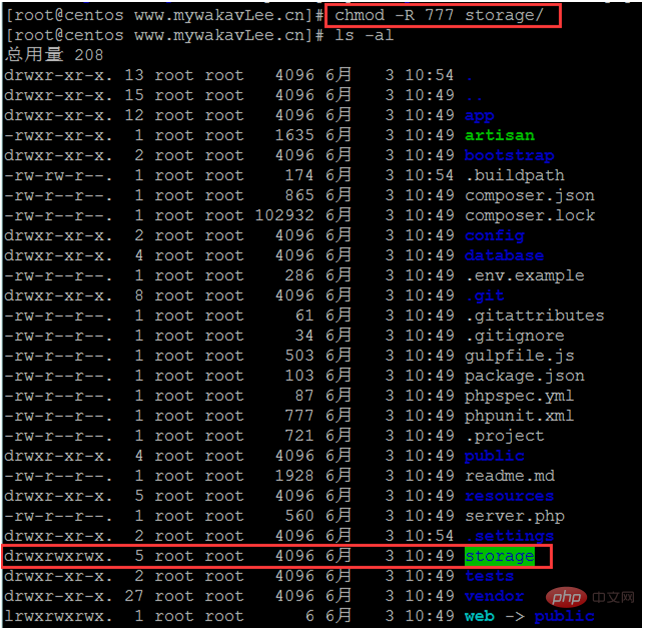Select the app directory name
The width and height of the screenshot is (645, 630).
[479, 115]
